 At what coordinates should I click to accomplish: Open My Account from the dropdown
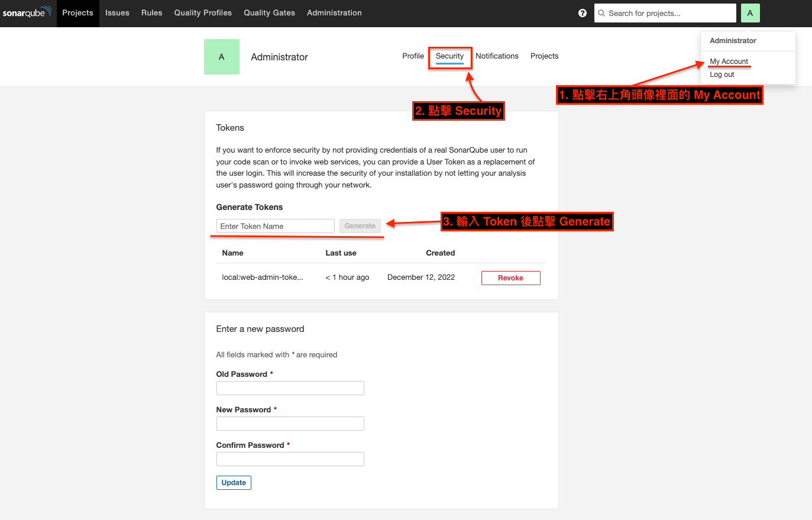point(729,61)
